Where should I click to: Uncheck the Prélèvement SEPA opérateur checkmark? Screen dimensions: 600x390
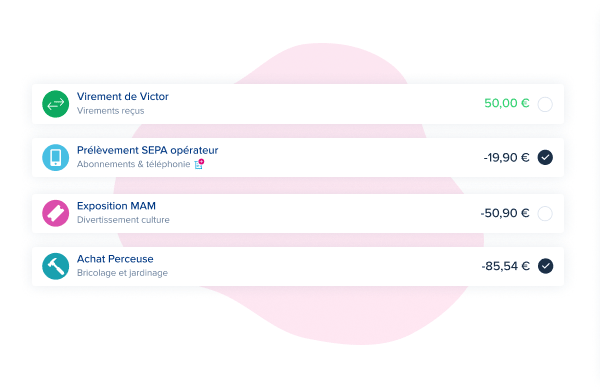point(545,157)
